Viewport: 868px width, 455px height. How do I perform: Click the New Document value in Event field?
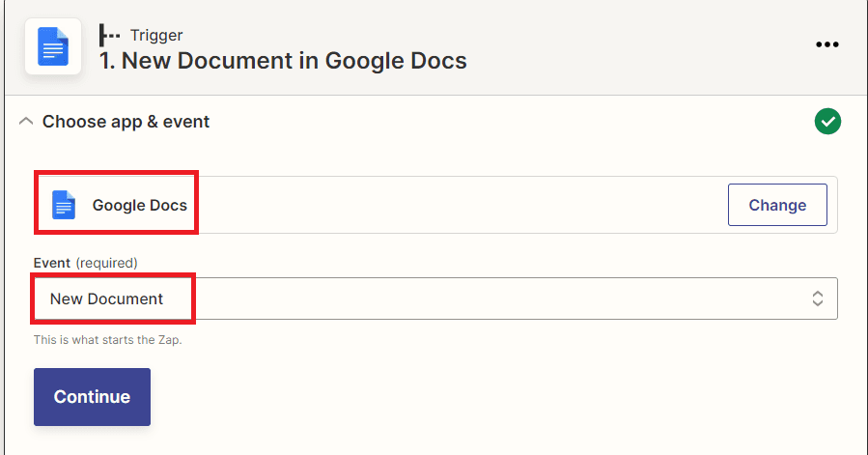coord(106,299)
